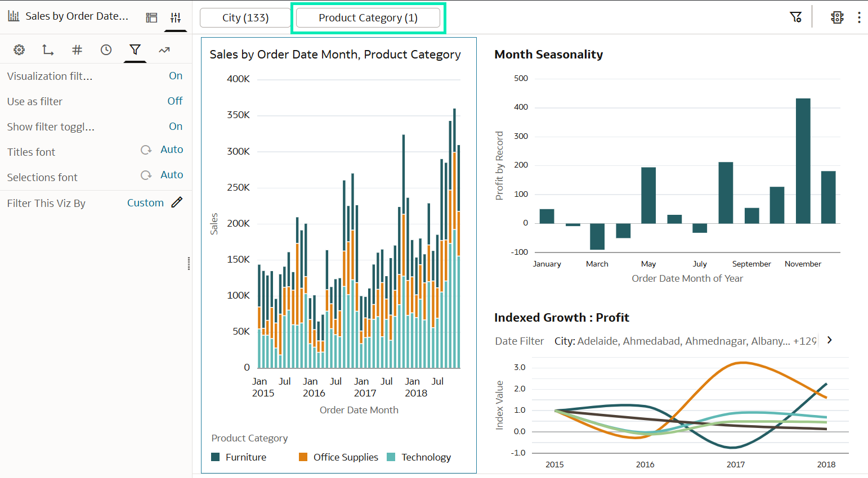The image size is (868, 478).
Task: Click the November bar in Month Seasonality
Action: [x=803, y=161]
